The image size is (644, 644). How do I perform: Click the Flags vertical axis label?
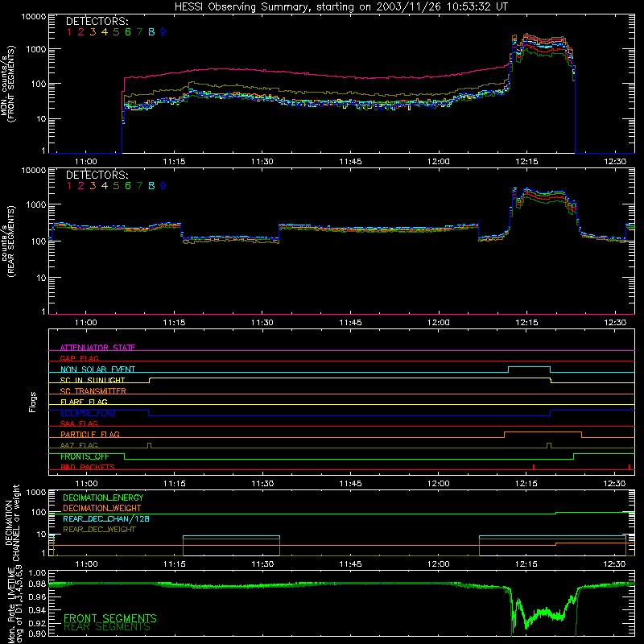[32, 402]
